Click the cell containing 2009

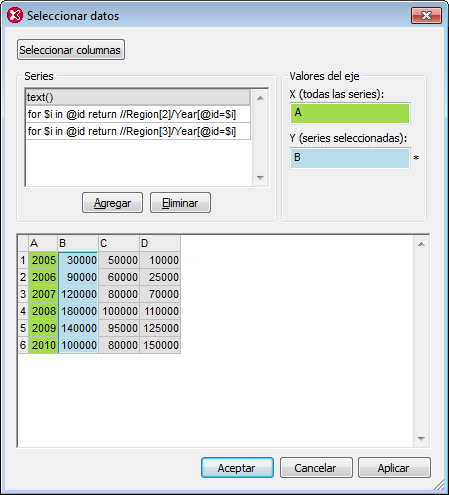click(x=43, y=328)
